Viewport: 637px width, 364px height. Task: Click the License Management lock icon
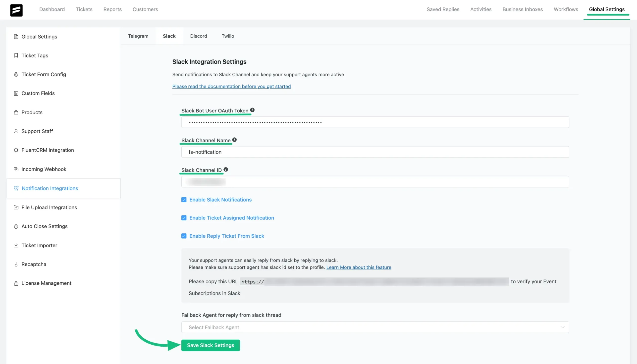click(x=16, y=283)
